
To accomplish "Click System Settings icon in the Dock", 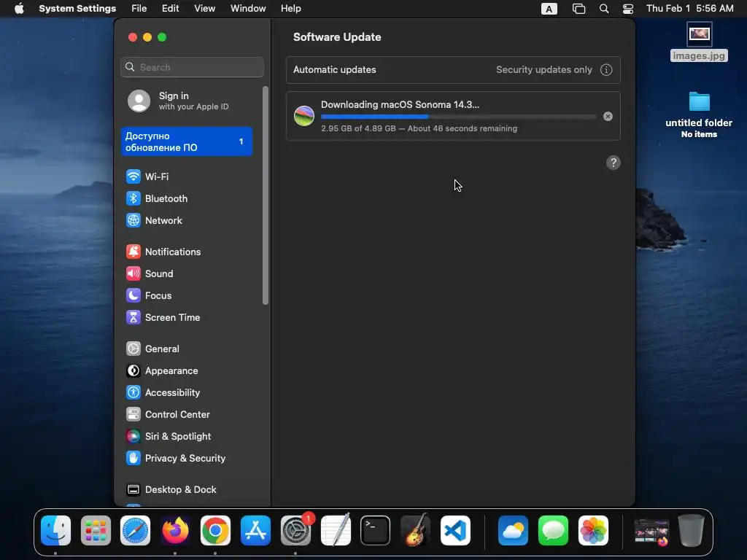I will pos(295,531).
